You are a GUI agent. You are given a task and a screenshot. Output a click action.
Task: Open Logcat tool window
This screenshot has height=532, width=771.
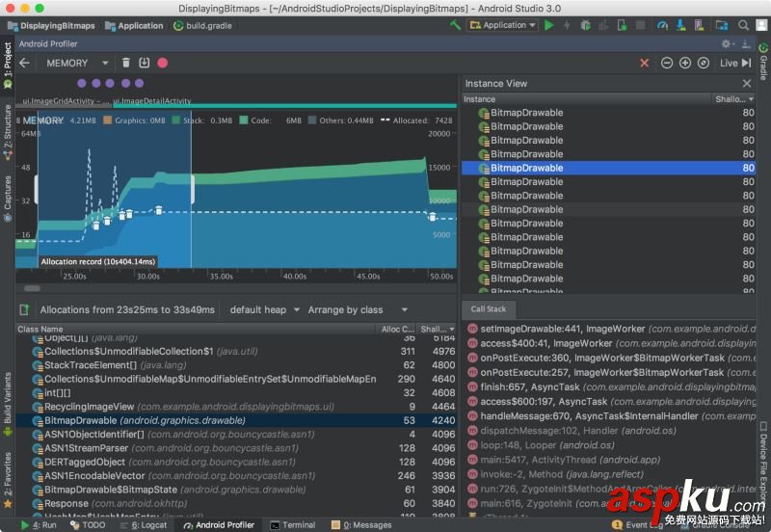(144, 525)
